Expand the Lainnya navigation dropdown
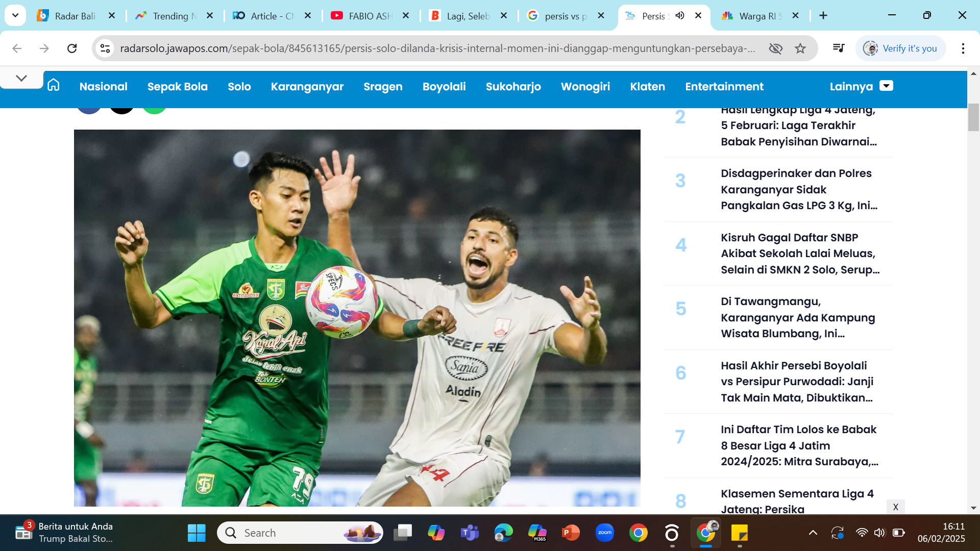This screenshot has height=551, width=980. point(887,86)
